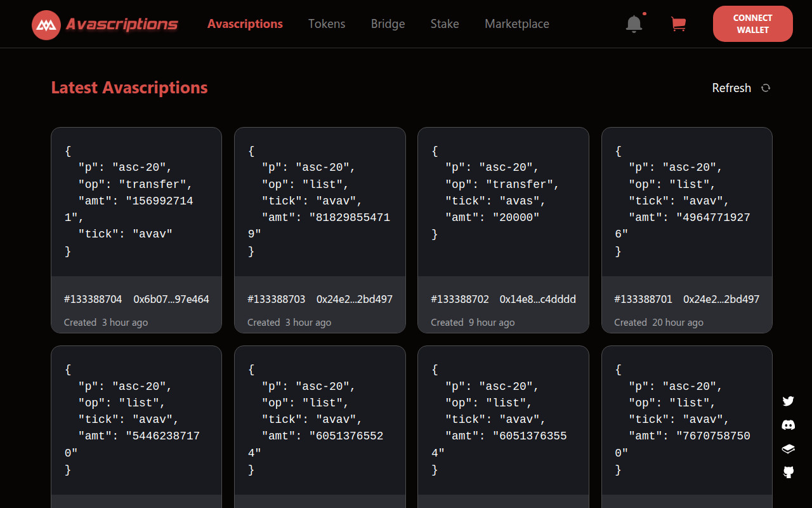Click the refresh arrows icon
The height and width of the screenshot is (508, 812).
766,88
